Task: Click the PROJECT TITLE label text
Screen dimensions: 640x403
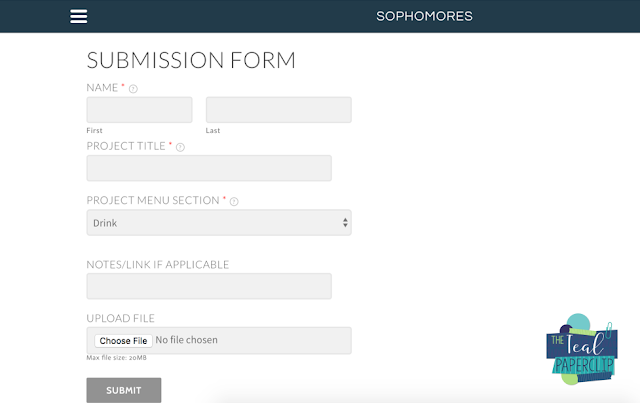Action: pos(126,146)
